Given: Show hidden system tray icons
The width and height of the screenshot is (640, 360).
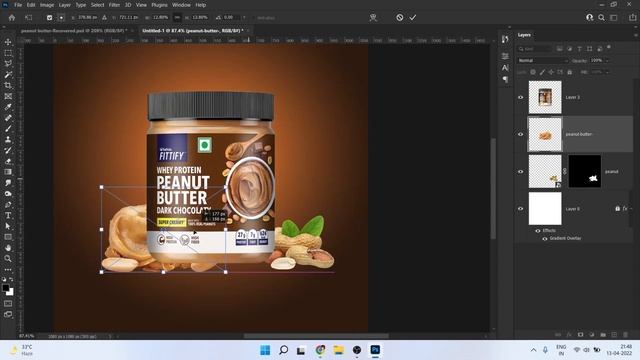Looking at the screenshot, I should tap(533, 350).
